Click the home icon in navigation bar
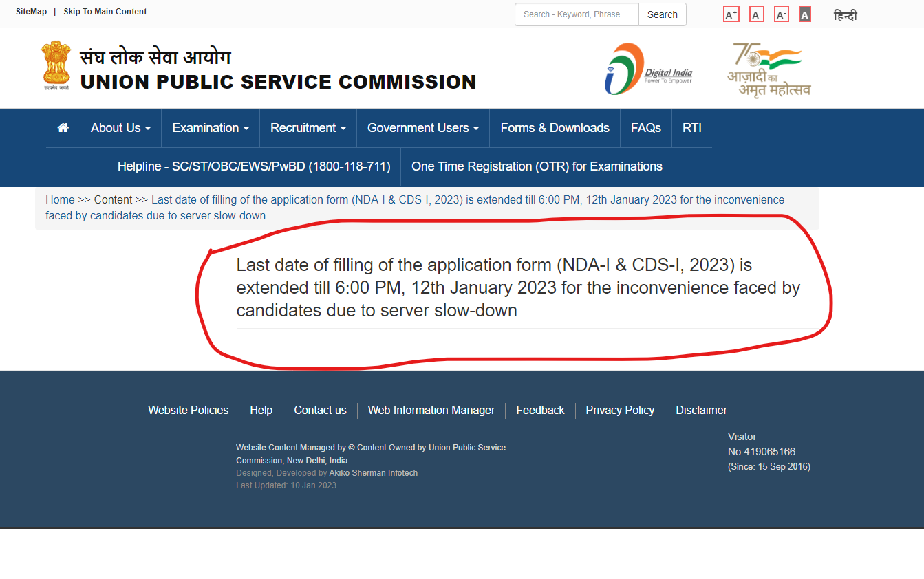Viewport: 924px width, 579px height. [x=63, y=128]
